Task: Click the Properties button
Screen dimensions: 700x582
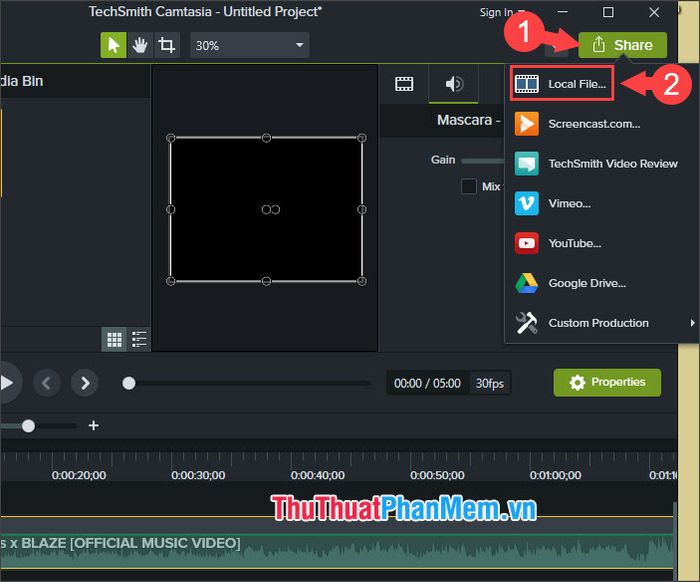Action: click(x=607, y=382)
